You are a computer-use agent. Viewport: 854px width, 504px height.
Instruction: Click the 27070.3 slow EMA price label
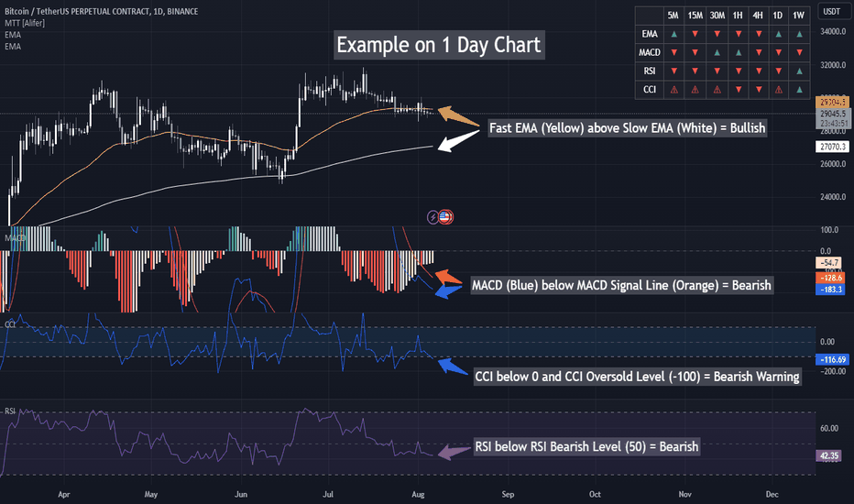[x=832, y=147]
